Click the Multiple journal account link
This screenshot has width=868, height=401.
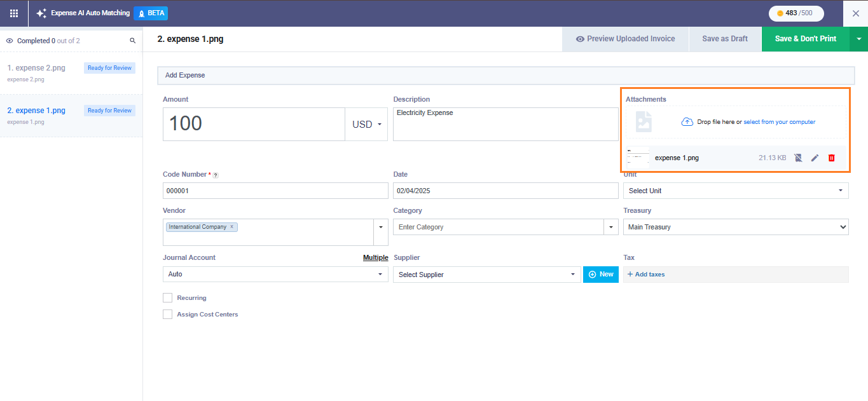(x=375, y=257)
